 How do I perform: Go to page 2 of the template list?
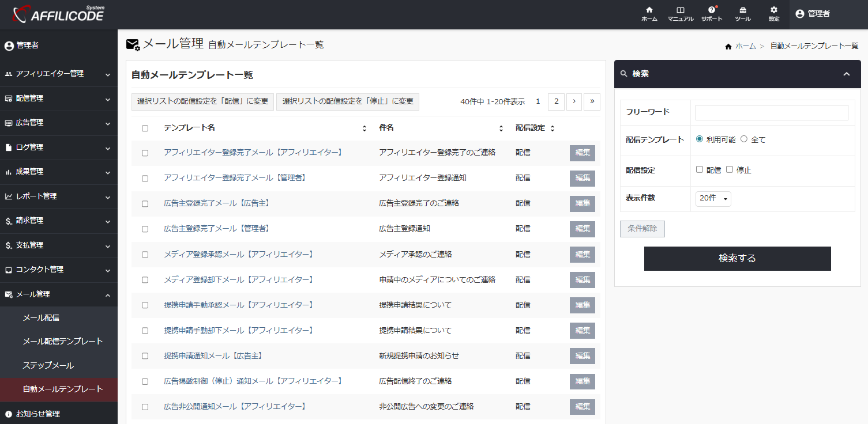[555, 101]
